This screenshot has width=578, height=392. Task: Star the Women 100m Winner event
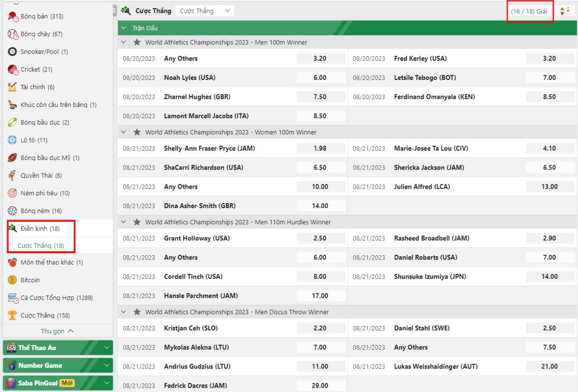[x=137, y=132]
